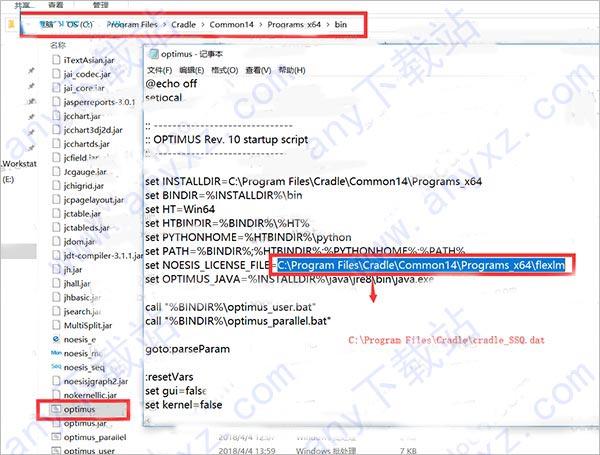Click the Workstat item in navigation pane
The width and height of the screenshot is (600, 455).
pyautogui.click(x=19, y=164)
